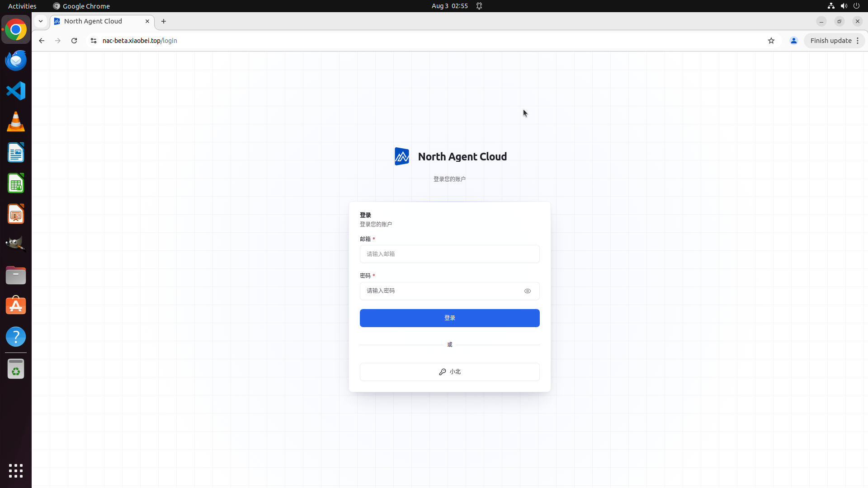Screen dimensions: 868x488
Task: Select the North Agent Cloud tab
Action: pos(102,21)
